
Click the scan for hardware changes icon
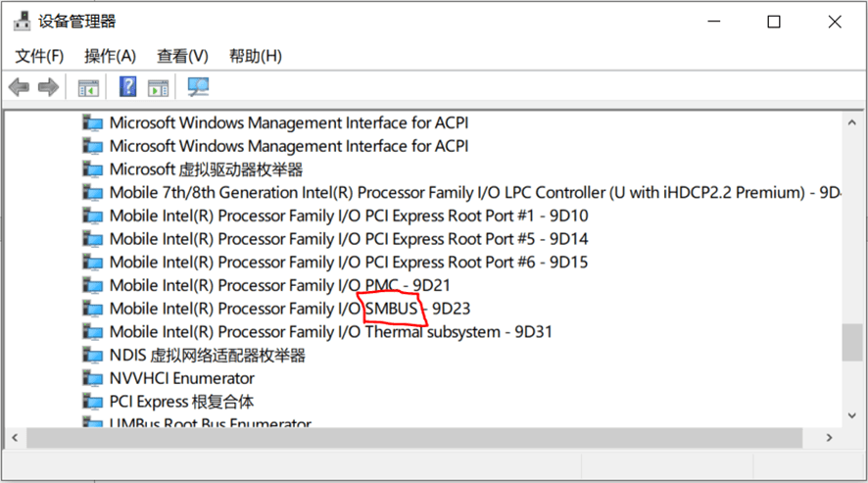(198, 88)
